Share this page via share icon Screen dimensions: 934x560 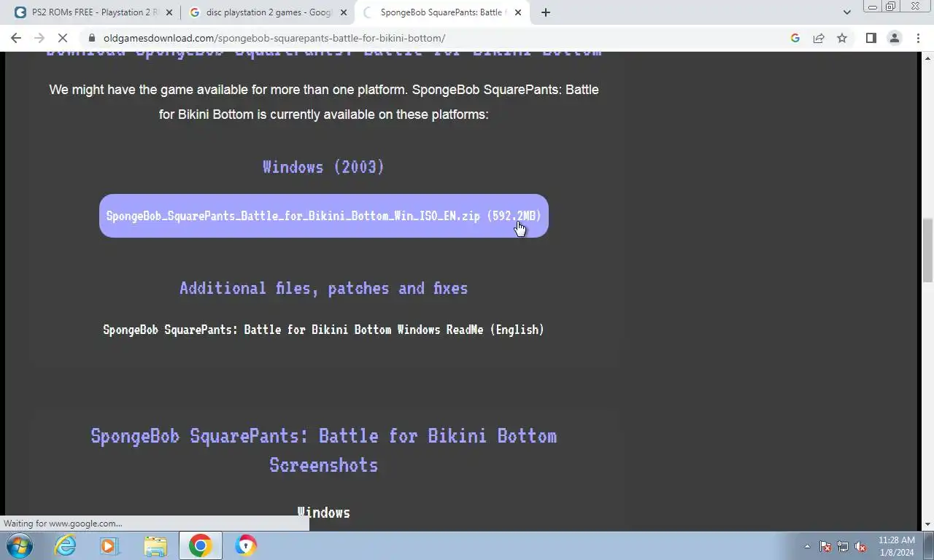coord(819,38)
